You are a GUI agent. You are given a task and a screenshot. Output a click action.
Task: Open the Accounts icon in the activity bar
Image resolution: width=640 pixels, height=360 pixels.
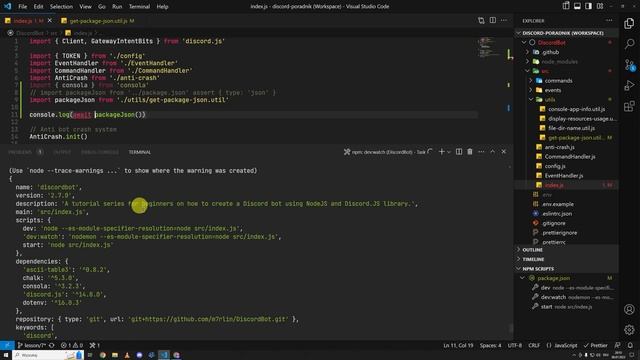coord(629,309)
